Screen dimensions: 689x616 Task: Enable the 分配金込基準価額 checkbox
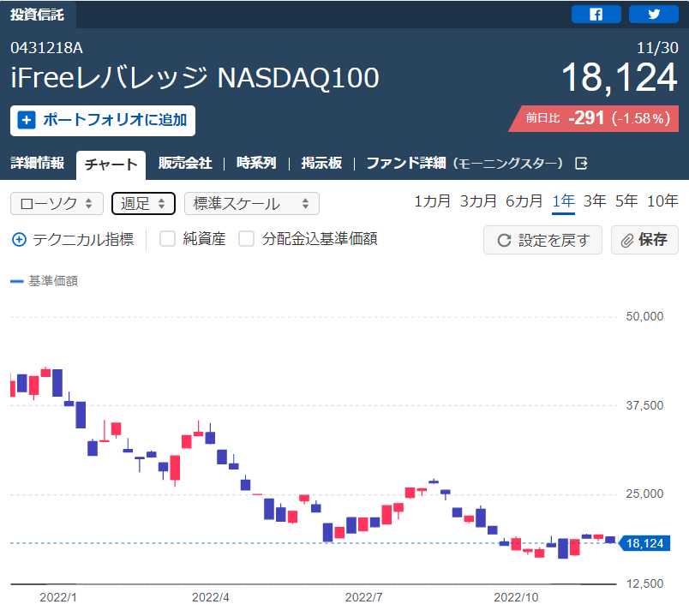coord(246,239)
